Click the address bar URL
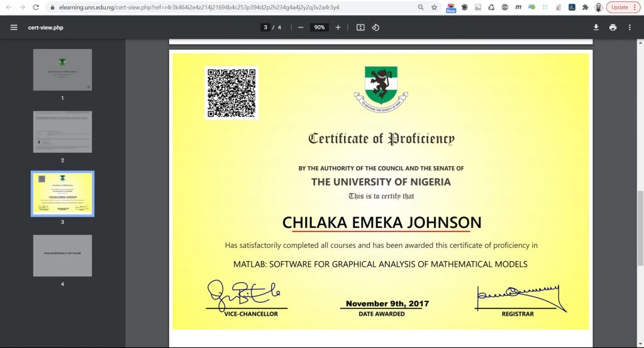Viewport: 644px width, 348px height. (199, 8)
